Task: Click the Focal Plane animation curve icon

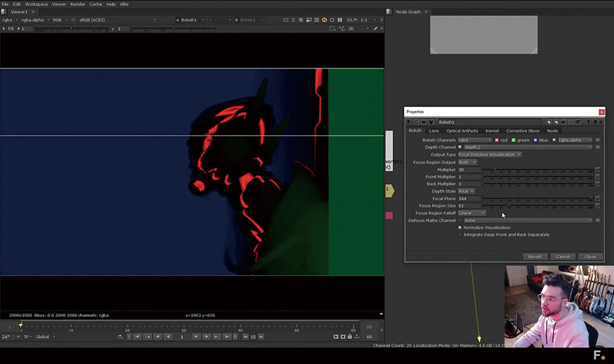Action: (x=597, y=198)
